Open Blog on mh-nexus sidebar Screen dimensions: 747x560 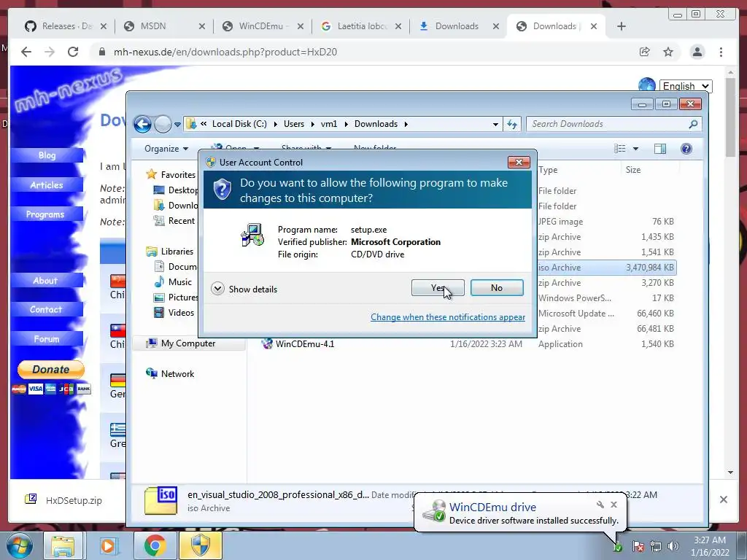47,155
